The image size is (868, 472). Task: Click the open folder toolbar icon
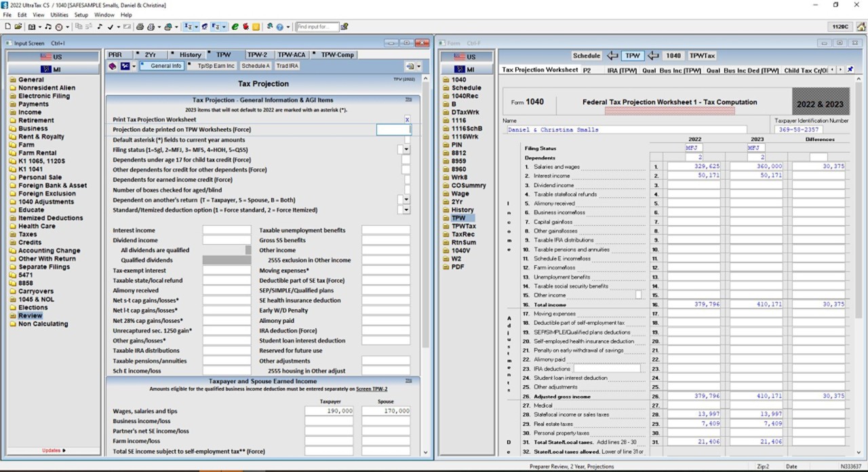tap(17, 27)
